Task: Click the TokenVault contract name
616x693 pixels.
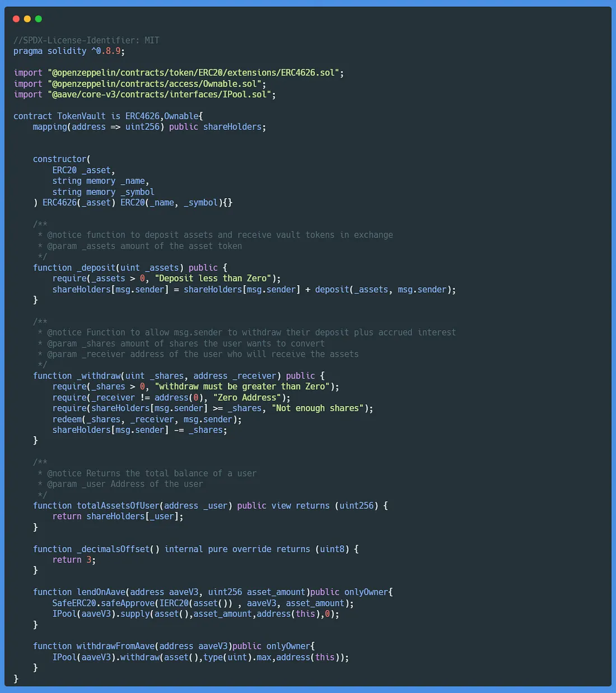Action: click(81, 116)
